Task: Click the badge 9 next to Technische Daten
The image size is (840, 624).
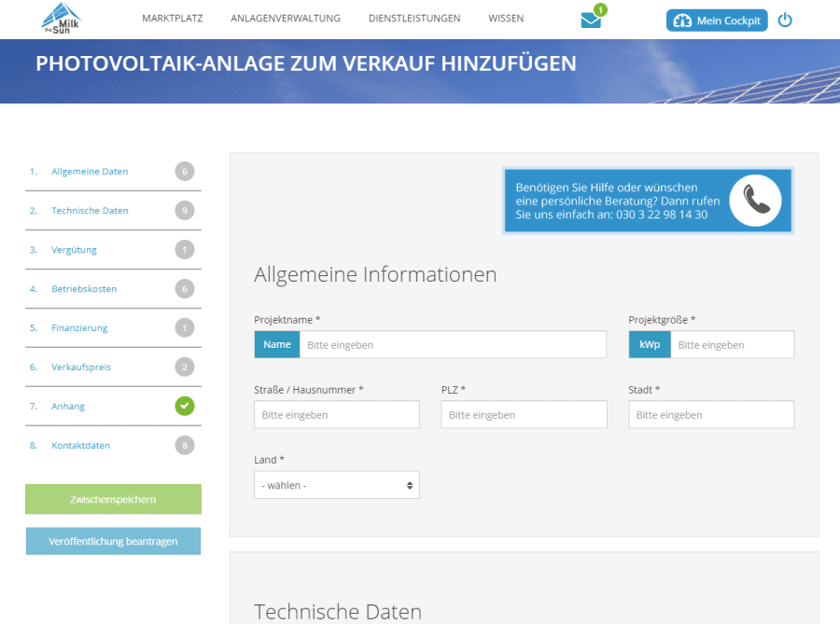Action: (x=185, y=211)
